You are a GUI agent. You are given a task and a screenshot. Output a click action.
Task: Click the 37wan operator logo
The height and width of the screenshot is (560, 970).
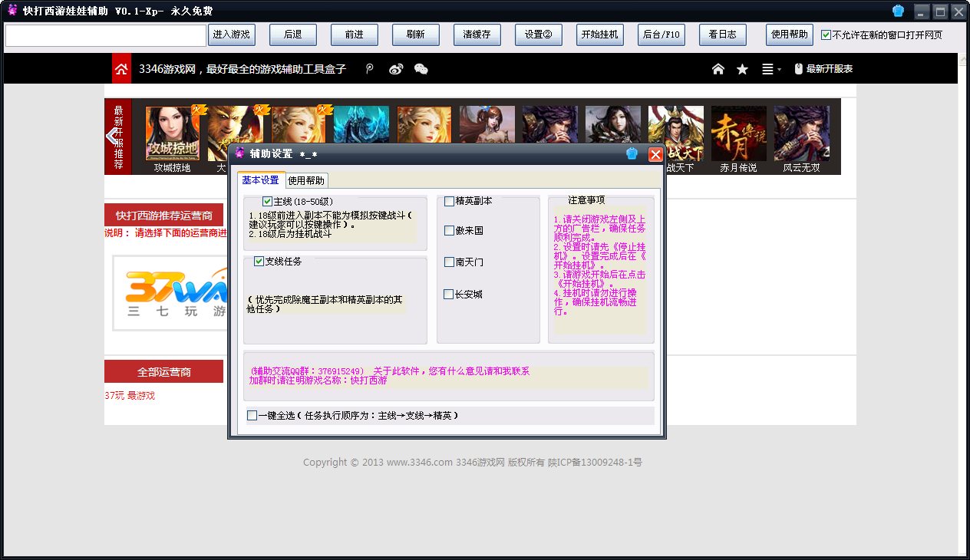click(170, 293)
